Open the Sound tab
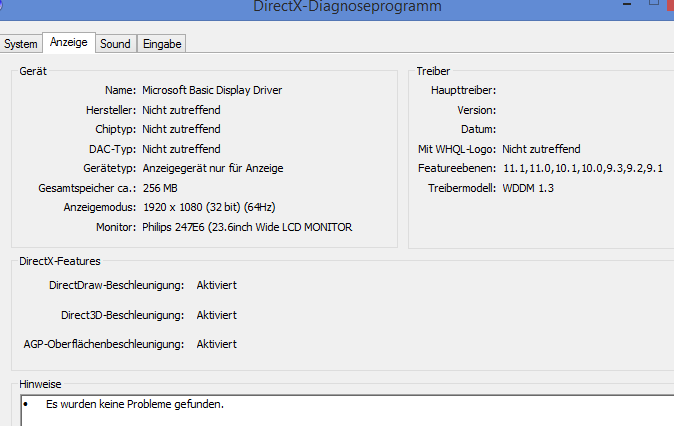The width and height of the screenshot is (674, 426). 115,44
